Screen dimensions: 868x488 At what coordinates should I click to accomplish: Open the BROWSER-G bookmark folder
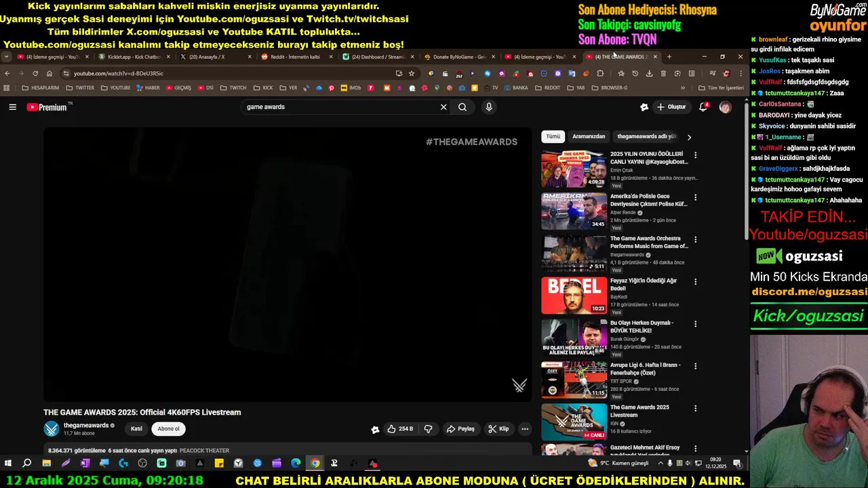pos(610,88)
